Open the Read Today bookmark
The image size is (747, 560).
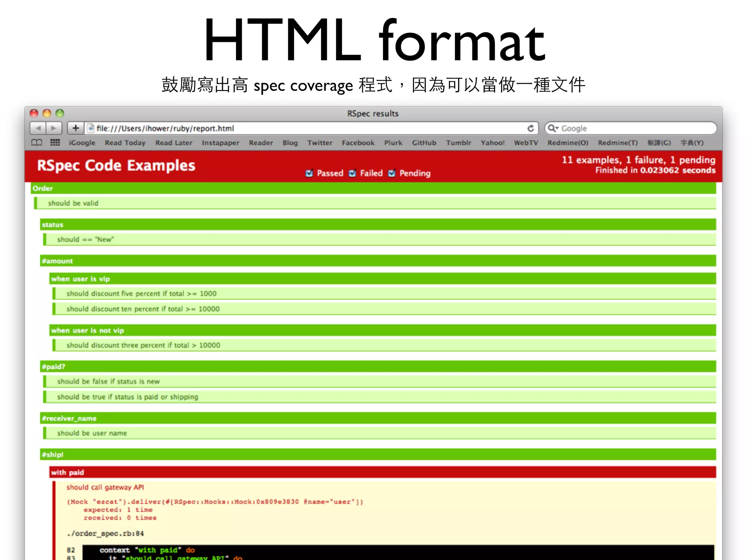coord(125,143)
